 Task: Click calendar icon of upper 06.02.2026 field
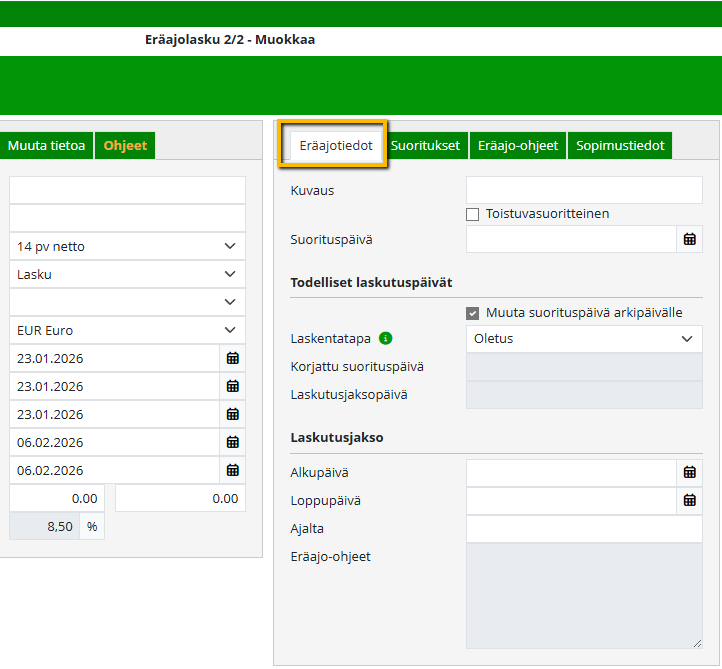pyautogui.click(x=232, y=442)
